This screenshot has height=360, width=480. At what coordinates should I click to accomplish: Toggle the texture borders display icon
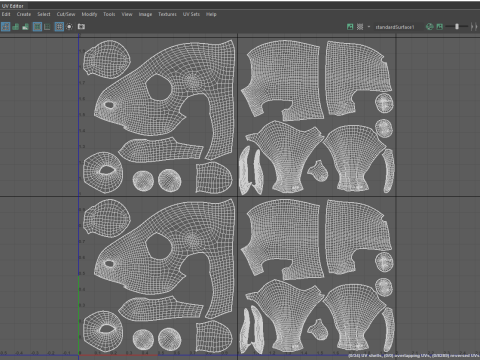[x=37, y=27]
